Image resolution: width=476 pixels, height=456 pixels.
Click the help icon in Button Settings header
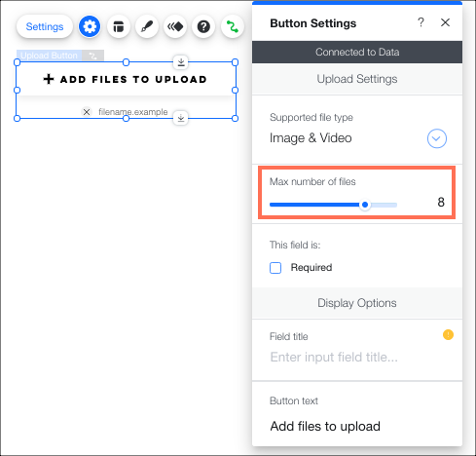[421, 22]
